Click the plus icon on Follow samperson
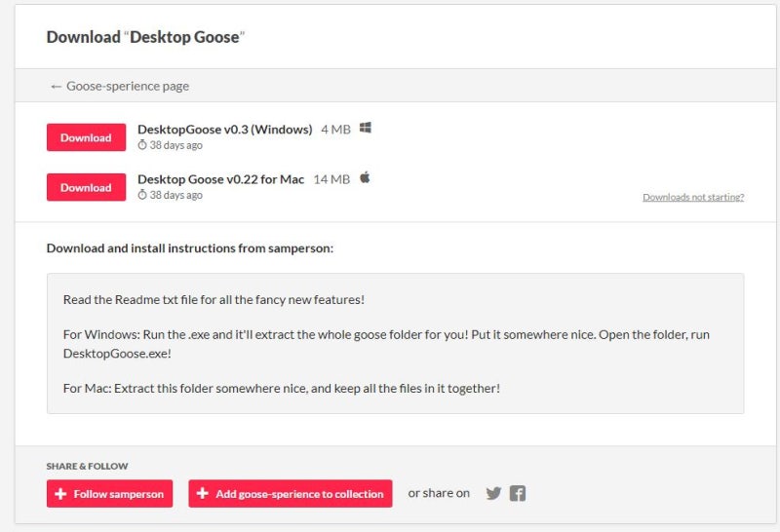 60,494
